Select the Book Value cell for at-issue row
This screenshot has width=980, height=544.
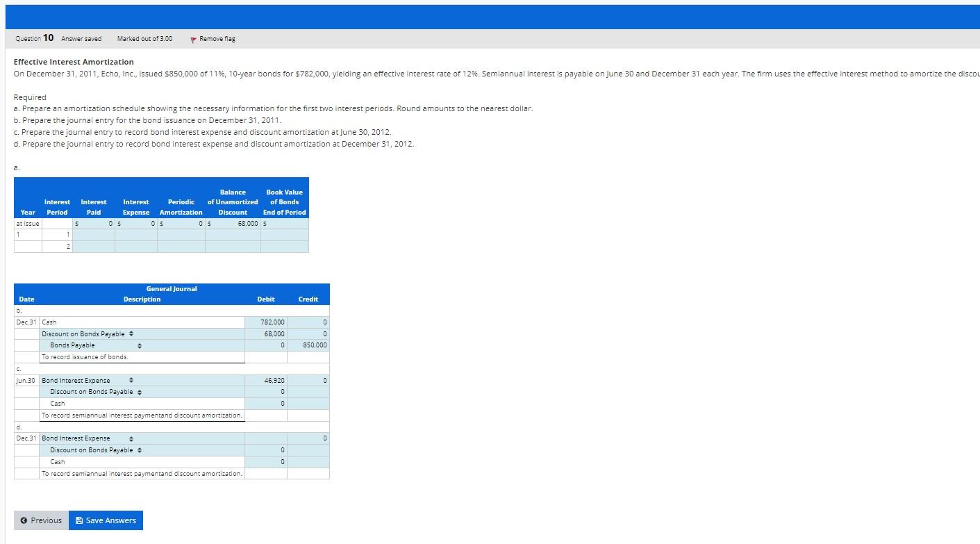pyautogui.click(x=284, y=223)
